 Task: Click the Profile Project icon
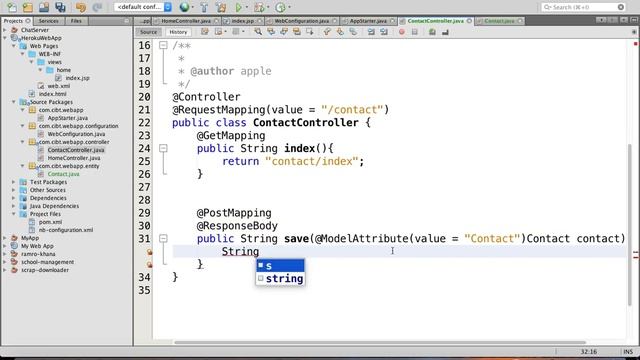(x=280, y=7)
